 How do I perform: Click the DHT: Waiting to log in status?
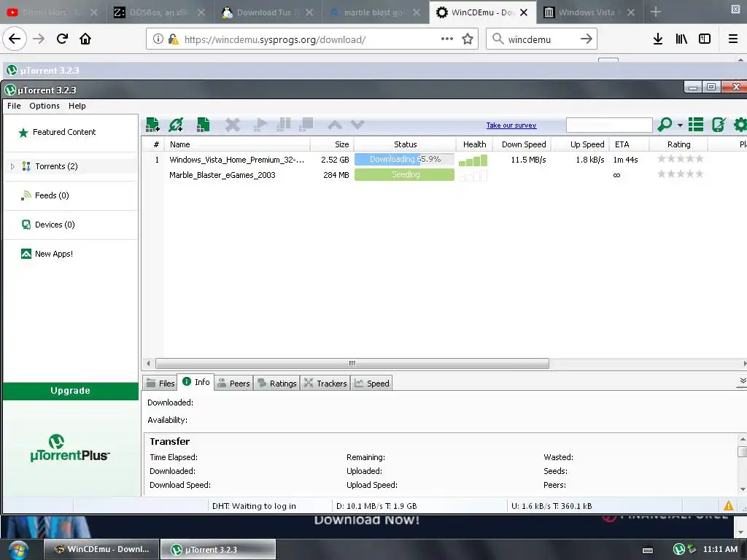254,506
